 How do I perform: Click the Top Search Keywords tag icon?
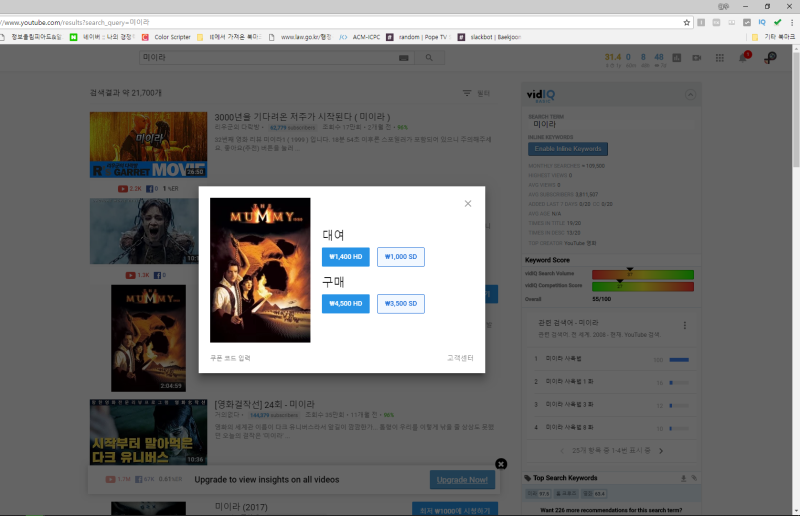[528, 478]
